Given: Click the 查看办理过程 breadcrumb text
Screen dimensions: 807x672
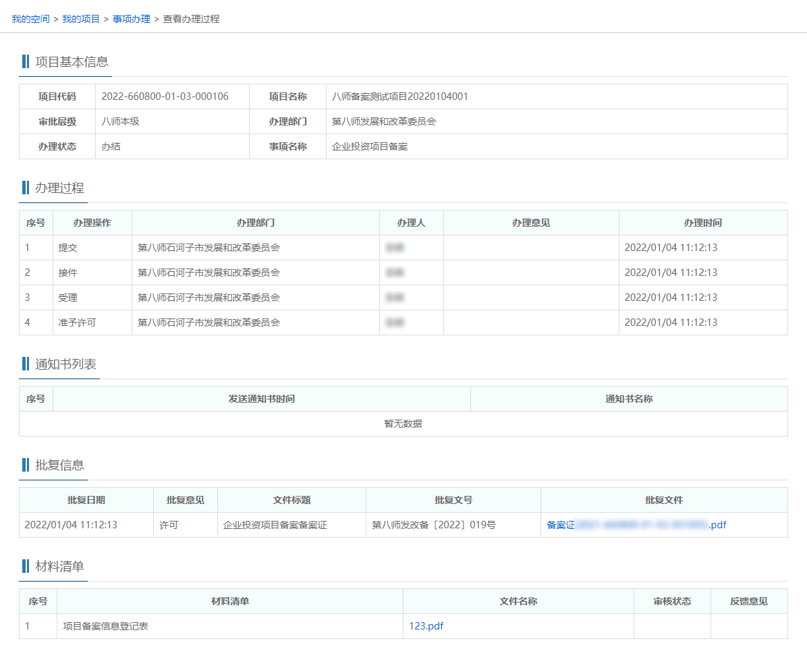Looking at the screenshot, I should click(191, 19).
